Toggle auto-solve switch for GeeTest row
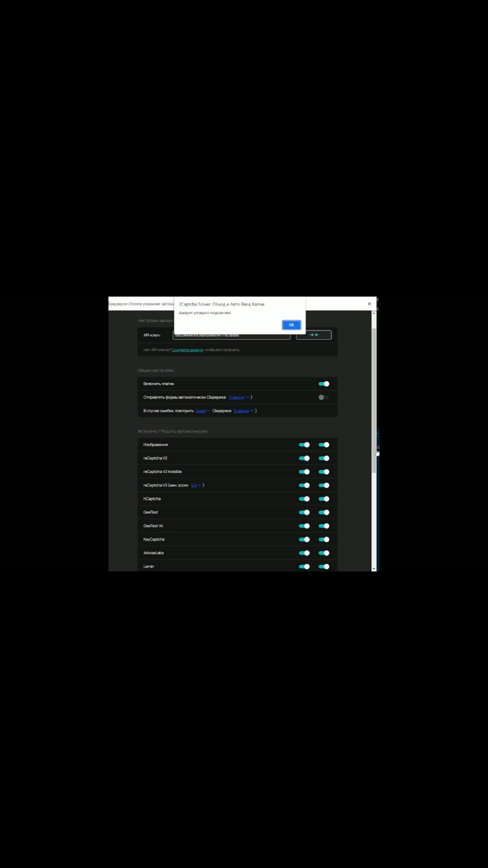Image resolution: width=488 pixels, height=868 pixels. 324,513
